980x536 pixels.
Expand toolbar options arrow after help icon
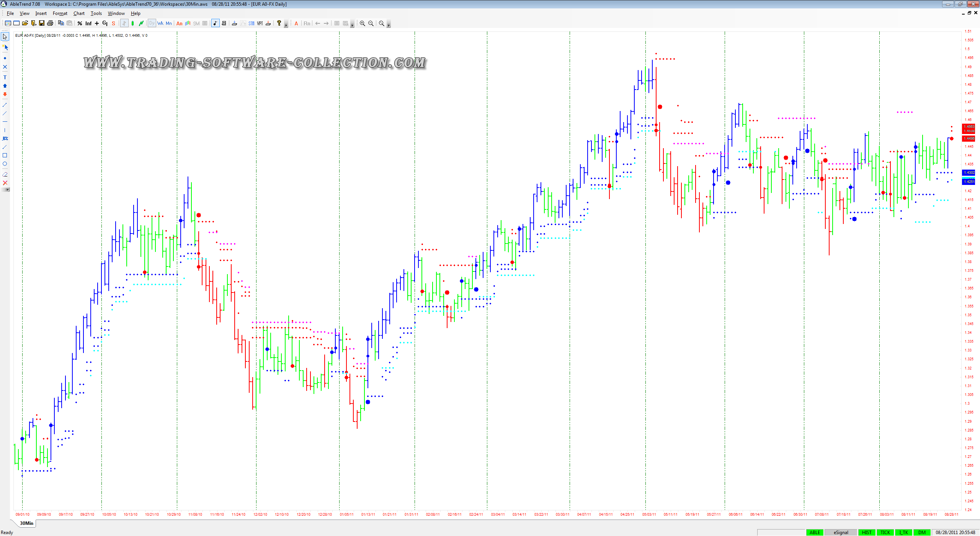[x=286, y=25]
